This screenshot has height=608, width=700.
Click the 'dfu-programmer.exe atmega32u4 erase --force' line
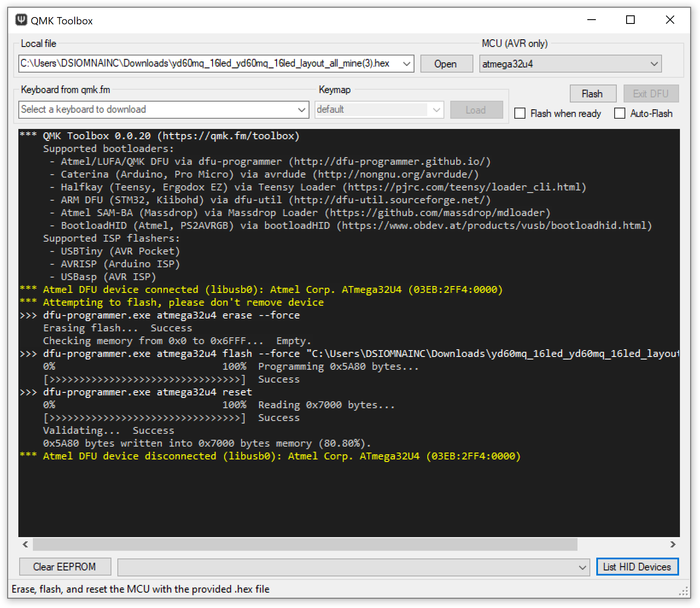[x=160, y=316]
